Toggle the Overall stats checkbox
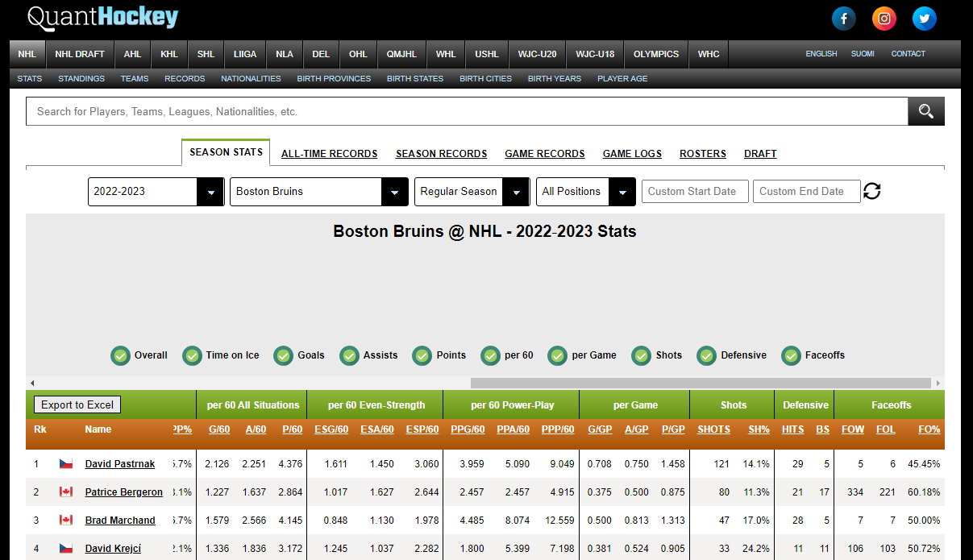This screenshot has width=973, height=560. point(121,355)
